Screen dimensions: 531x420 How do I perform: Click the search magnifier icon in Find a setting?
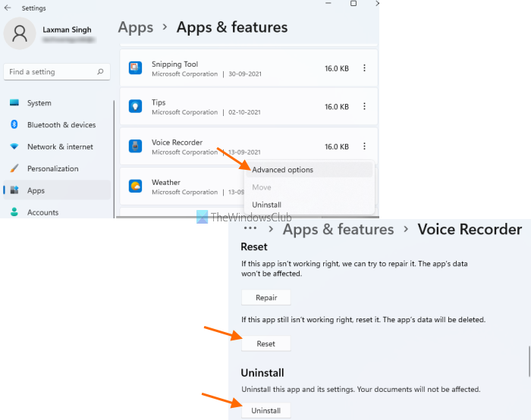click(100, 72)
